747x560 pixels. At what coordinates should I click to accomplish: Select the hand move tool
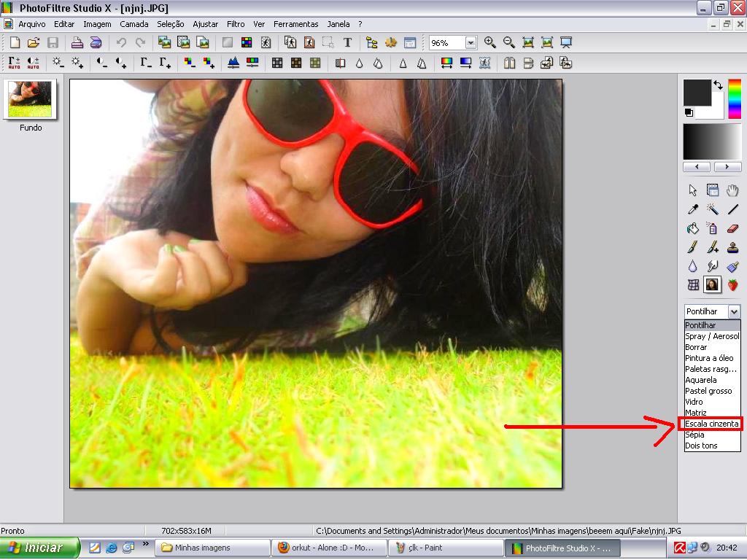[732, 190]
